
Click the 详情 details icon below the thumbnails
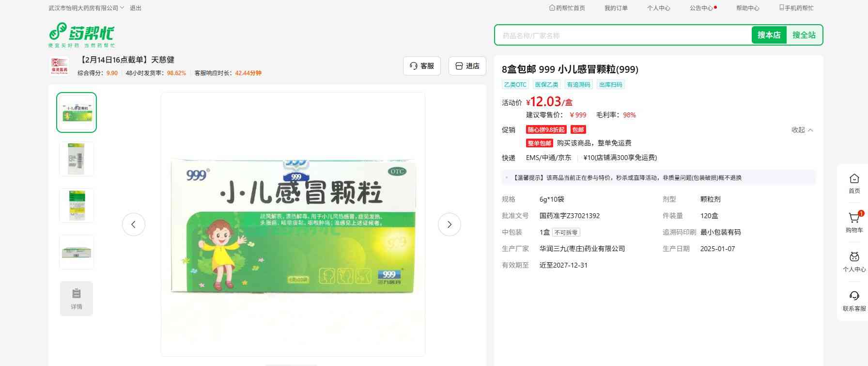[x=77, y=299]
